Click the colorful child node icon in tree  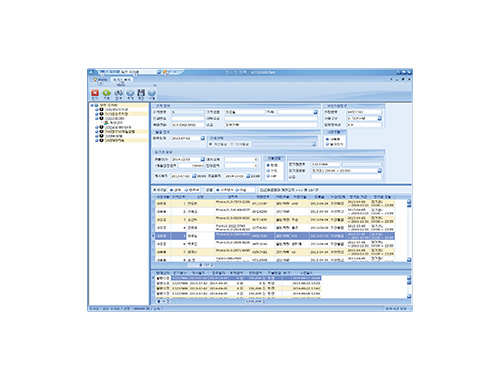pyautogui.click(x=106, y=123)
